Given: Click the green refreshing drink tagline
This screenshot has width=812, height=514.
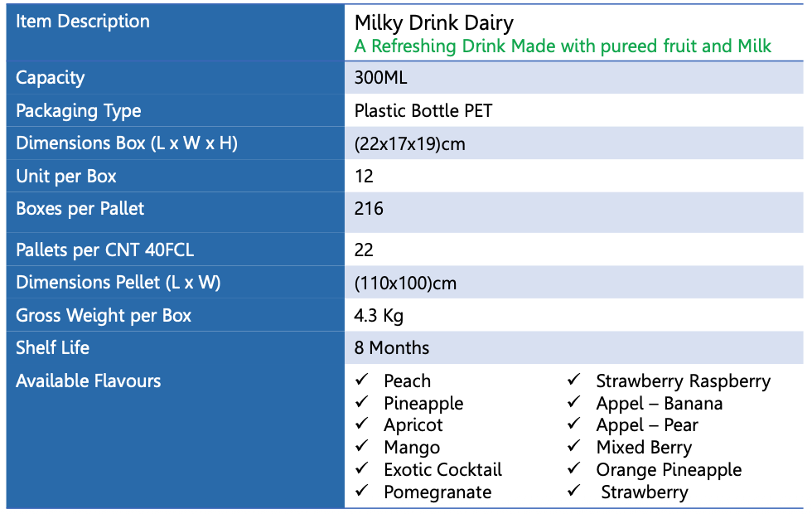Looking at the screenshot, I should coord(563,46).
